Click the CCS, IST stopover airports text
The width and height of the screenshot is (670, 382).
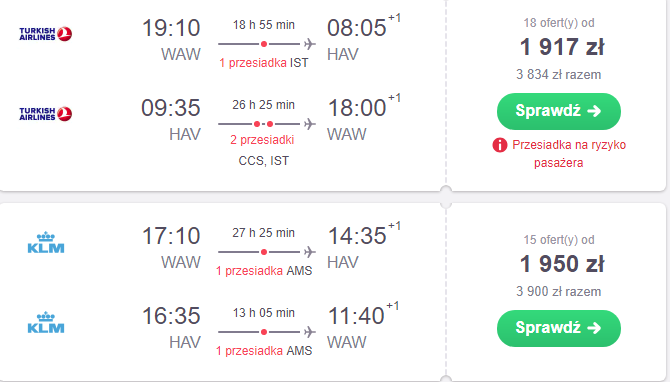click(264, 161)
